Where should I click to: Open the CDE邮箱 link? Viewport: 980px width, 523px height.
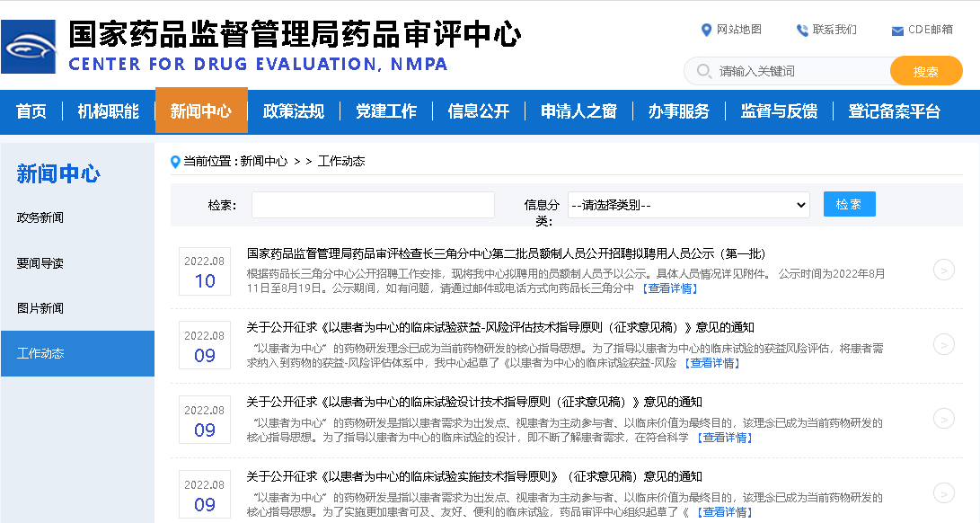coord(931,30)
